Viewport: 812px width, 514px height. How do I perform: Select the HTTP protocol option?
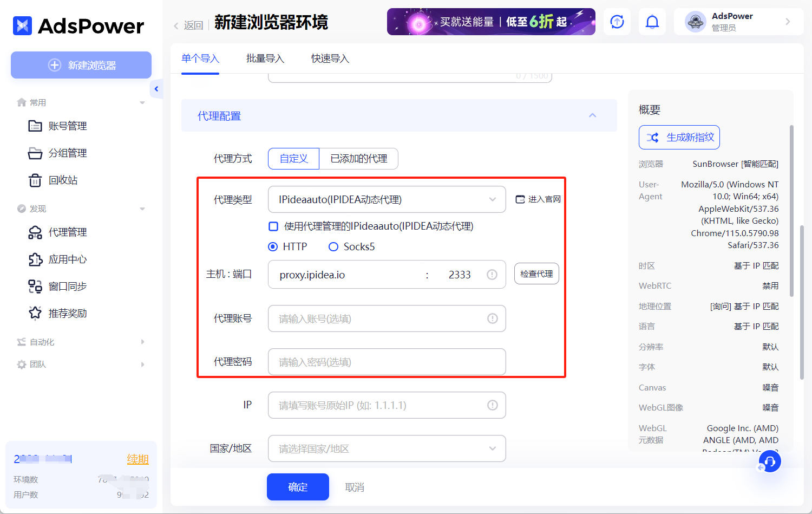click(x=272, y=246)
